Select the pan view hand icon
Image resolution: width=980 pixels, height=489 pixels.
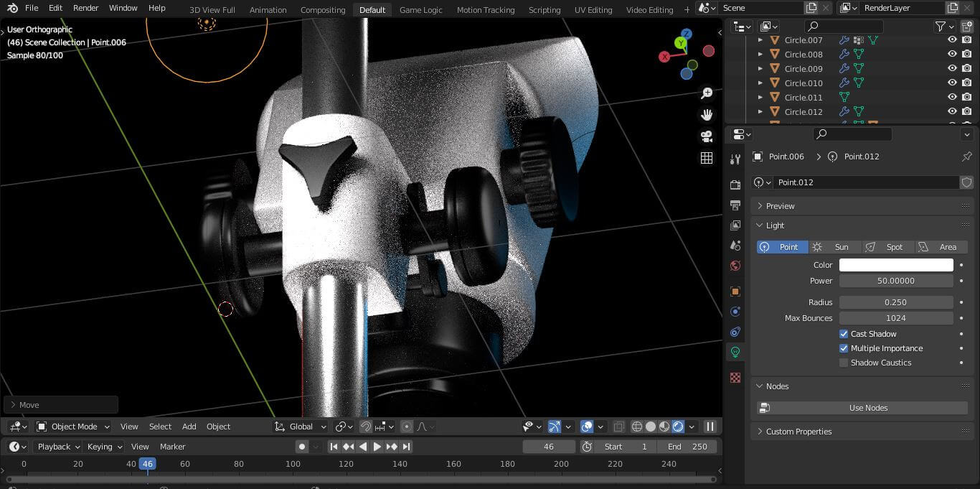[x=707, y=115]
